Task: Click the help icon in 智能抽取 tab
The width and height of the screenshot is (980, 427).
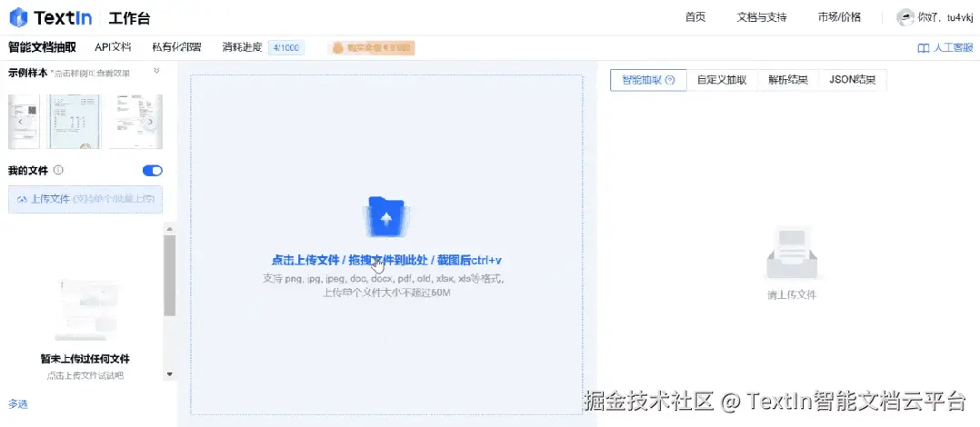Action: tap(670, 80)
